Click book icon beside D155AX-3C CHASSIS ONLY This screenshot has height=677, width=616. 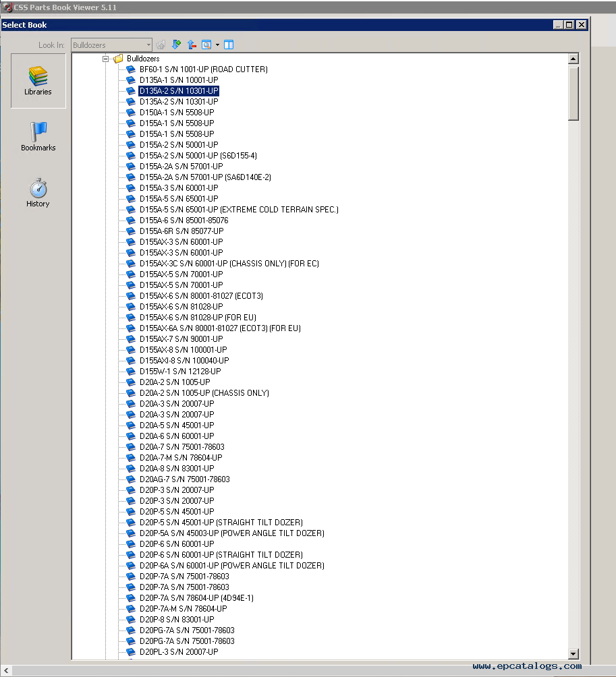click(130, 264)
